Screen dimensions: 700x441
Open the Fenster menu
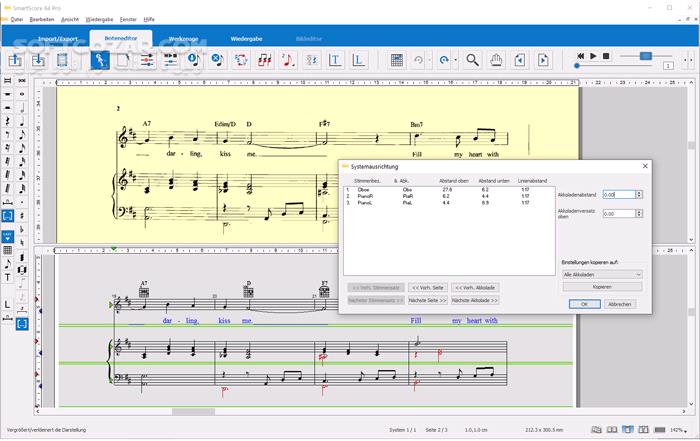pos(128,20)
